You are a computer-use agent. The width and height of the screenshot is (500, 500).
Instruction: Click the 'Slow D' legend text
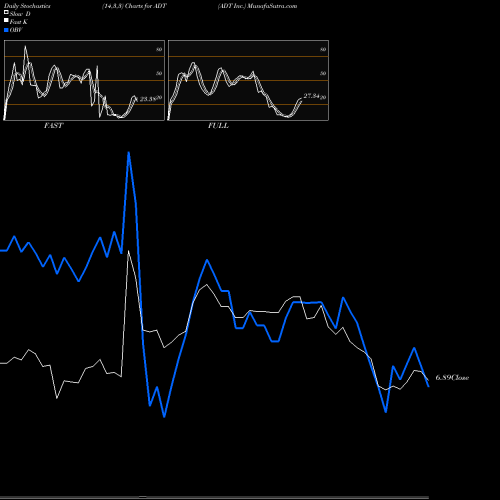[20, 14]
